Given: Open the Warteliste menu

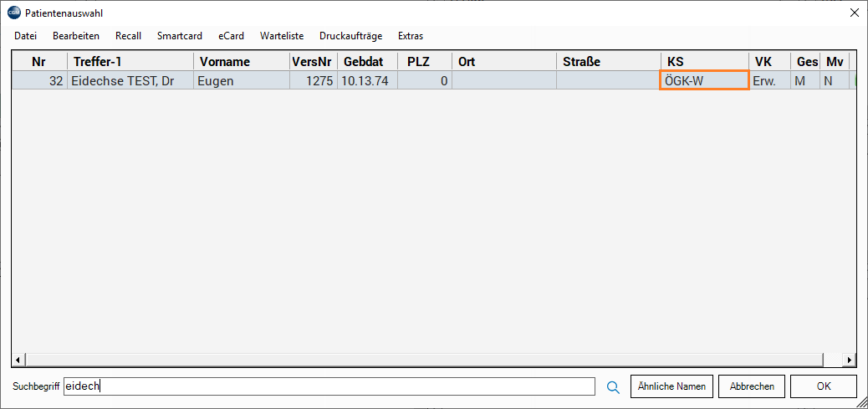Looking at the screenshot, I should pyautogui.click(x=282, y=36).
